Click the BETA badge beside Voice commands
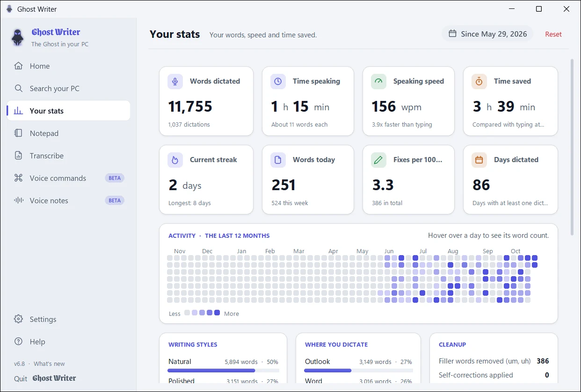Image resolution: width=581 pixels, height=392 pixels. 115,178
